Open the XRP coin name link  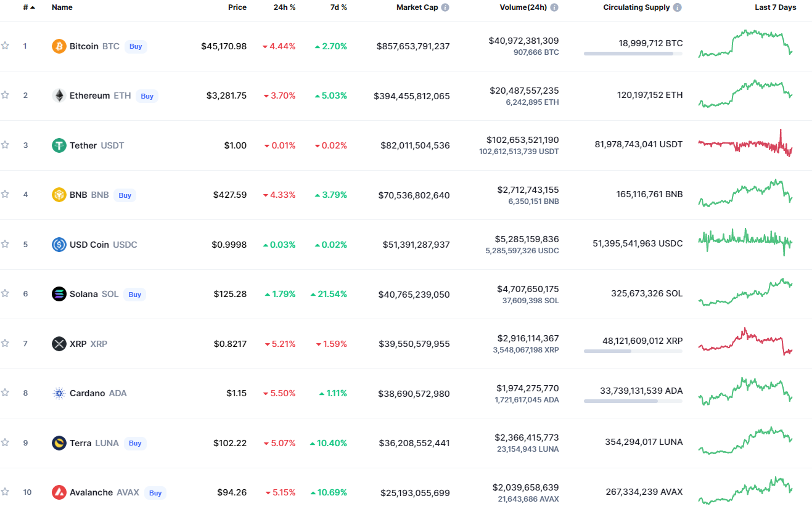coord(78,344)
